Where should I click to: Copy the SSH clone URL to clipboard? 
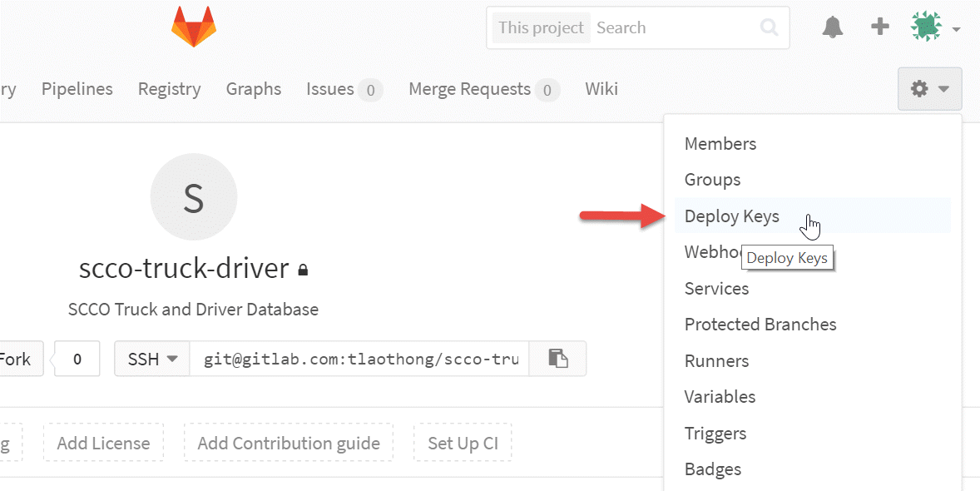point(557,359)
